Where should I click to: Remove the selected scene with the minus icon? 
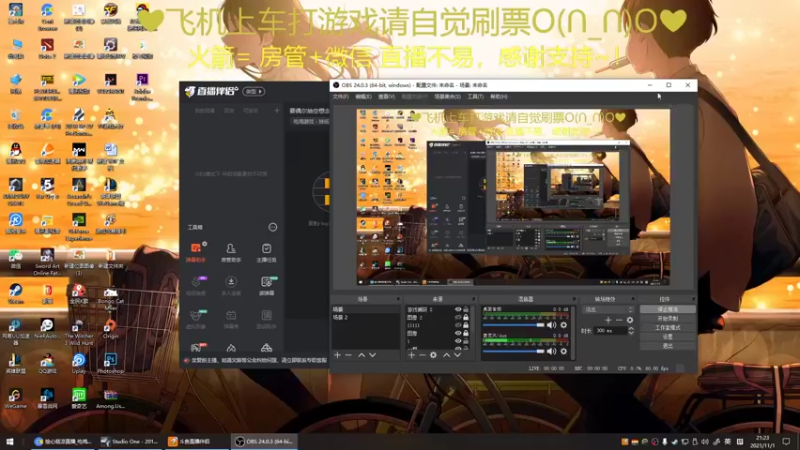[348, 355]
